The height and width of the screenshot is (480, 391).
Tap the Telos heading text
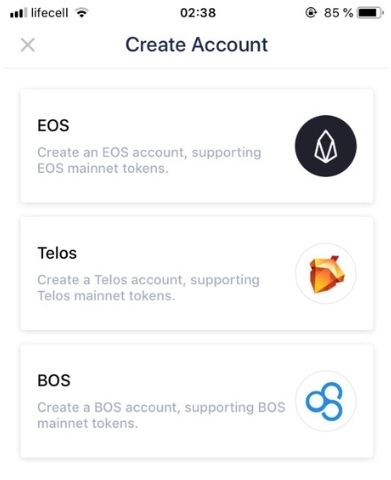pos(57,253)
